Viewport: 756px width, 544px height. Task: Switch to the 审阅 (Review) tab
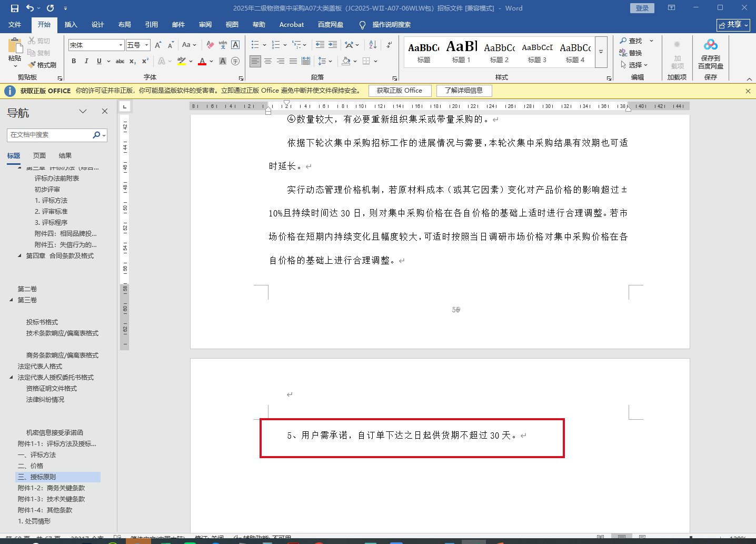coord(205,25)
